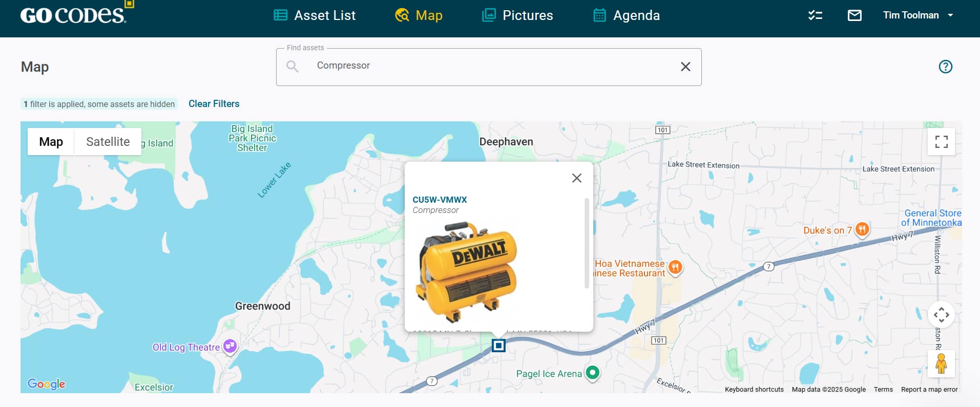Select the Street View pegman icon
980x407 pixels.
(941, 363)
